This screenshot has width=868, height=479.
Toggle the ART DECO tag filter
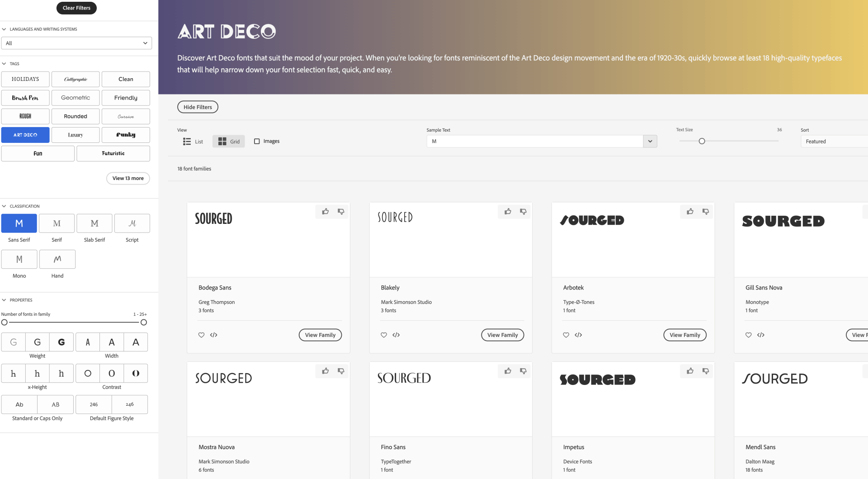click(25, 135)
